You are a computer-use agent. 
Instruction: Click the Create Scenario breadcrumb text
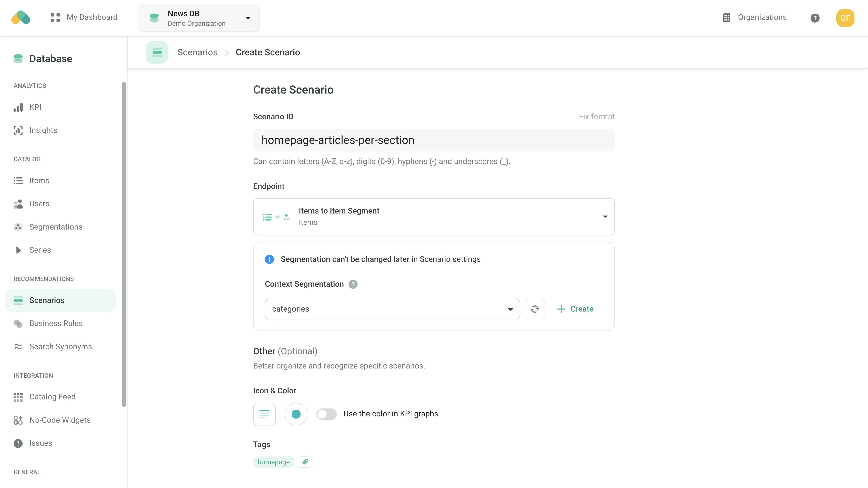click(268, 52)
